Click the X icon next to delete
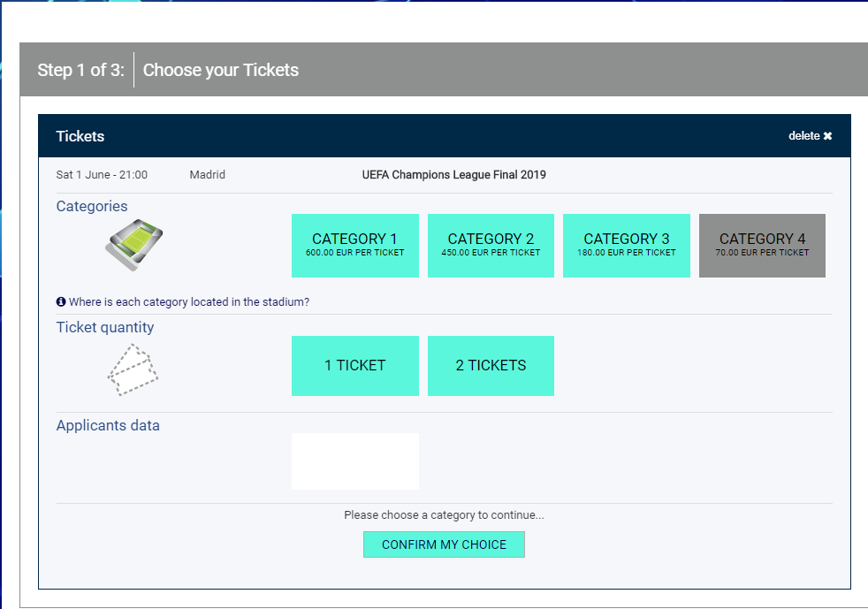 tap(827, 136)
